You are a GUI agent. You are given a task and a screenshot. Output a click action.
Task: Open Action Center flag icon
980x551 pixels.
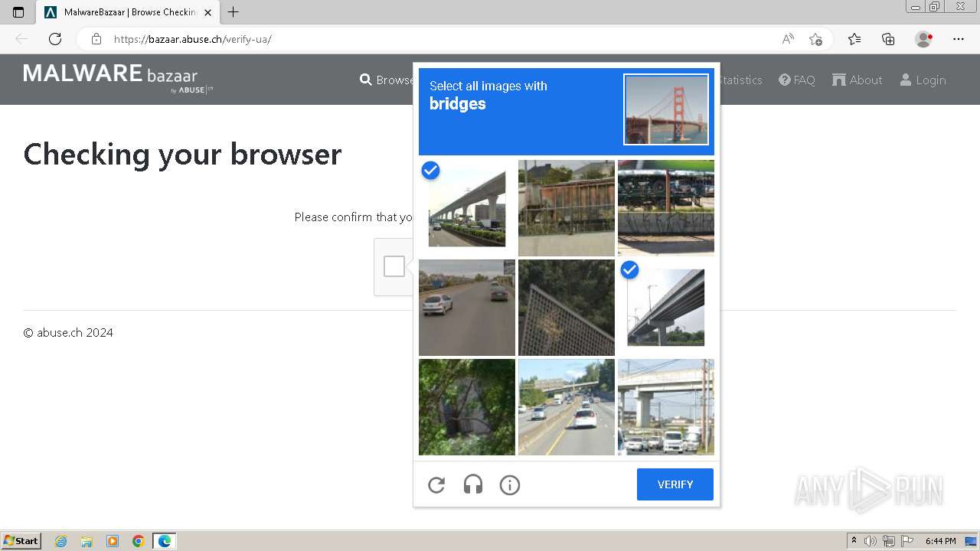click(907, 541)
